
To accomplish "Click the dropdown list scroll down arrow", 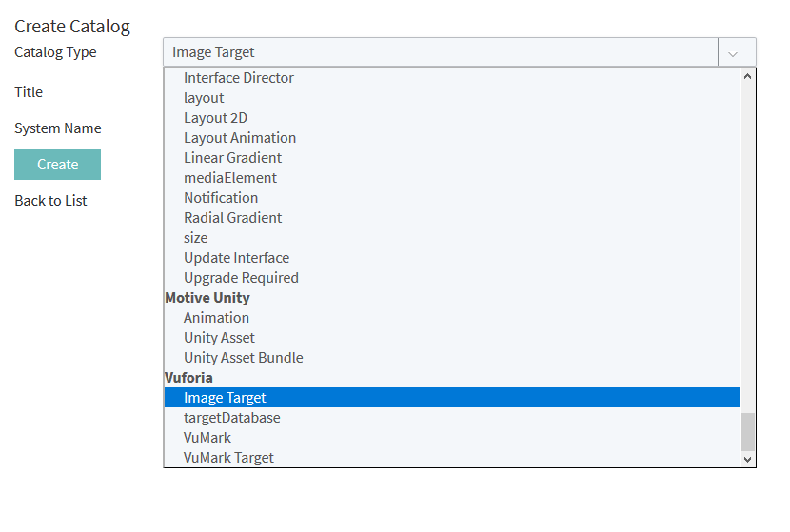I will [747, 459].
